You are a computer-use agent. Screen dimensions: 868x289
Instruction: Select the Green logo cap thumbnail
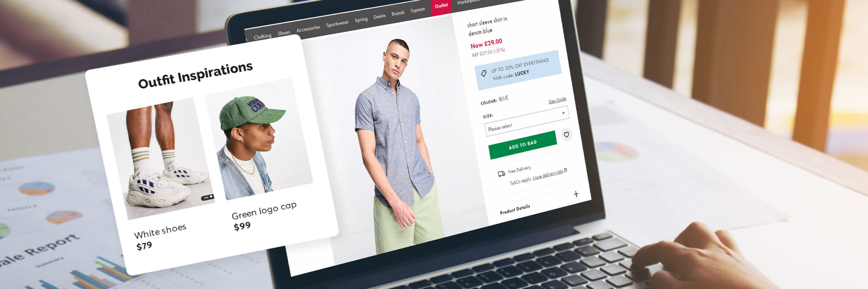coord(259,139)
